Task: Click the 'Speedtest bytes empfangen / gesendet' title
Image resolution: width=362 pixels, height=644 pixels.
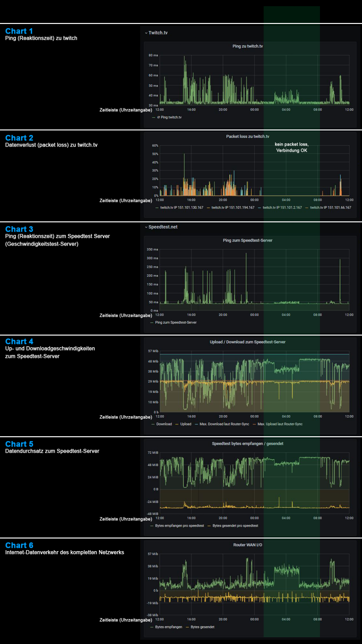Action: [x=247, y=444]
